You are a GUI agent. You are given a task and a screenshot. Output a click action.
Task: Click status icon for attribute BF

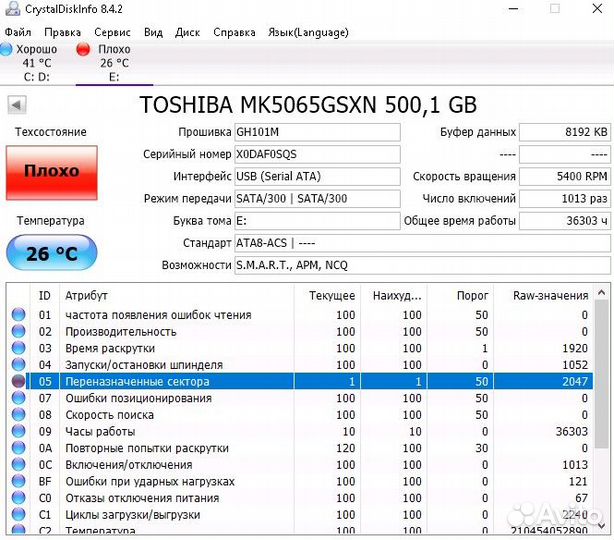click(18, 481)
